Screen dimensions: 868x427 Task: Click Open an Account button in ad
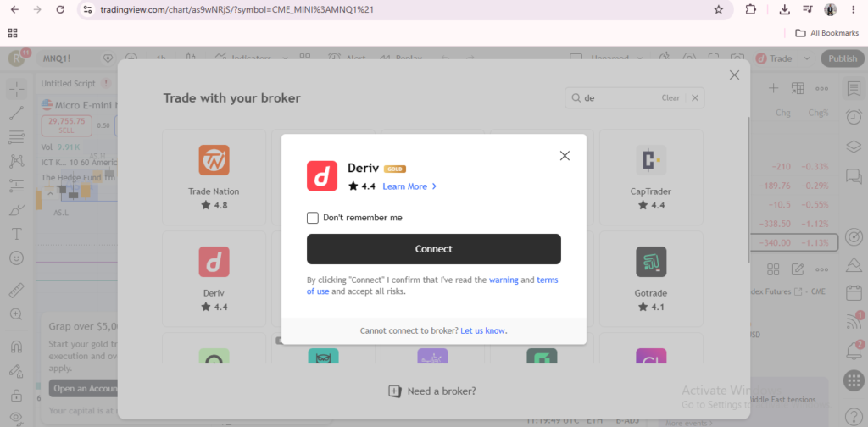83,388
